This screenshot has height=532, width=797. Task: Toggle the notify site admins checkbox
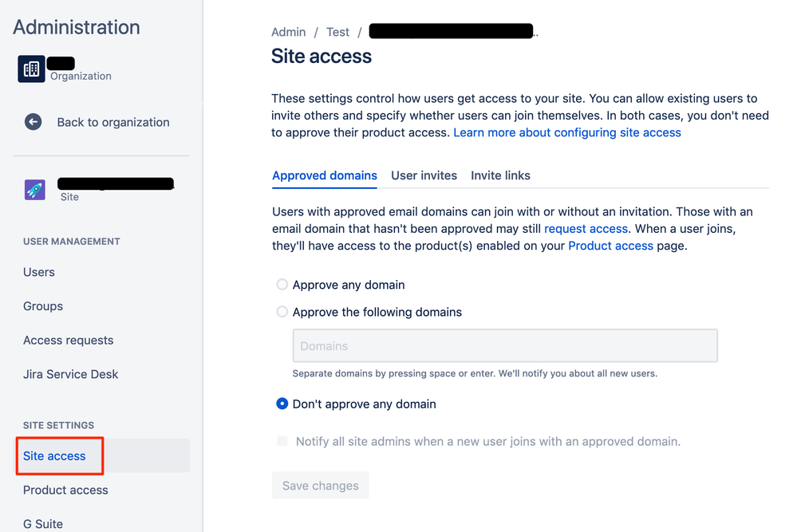tap(282, 441)
